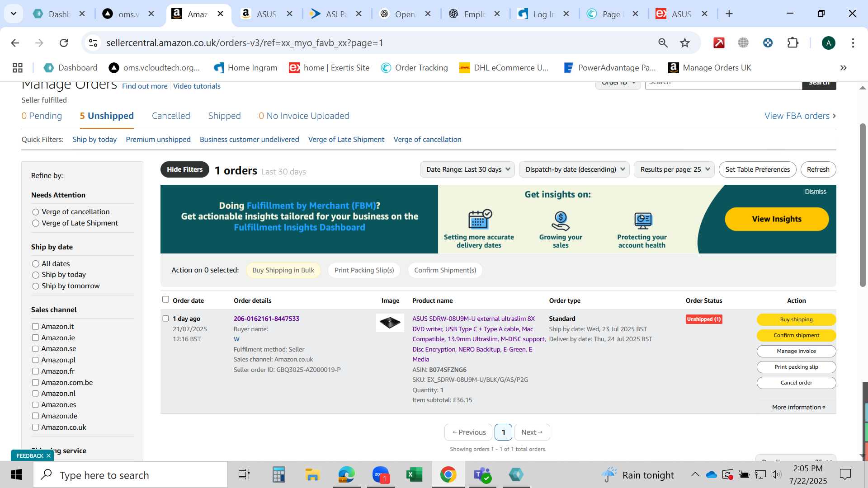Dismiss the FBM insights banner
The height and width of the screenshot is (488, 868).
(815, 192)
